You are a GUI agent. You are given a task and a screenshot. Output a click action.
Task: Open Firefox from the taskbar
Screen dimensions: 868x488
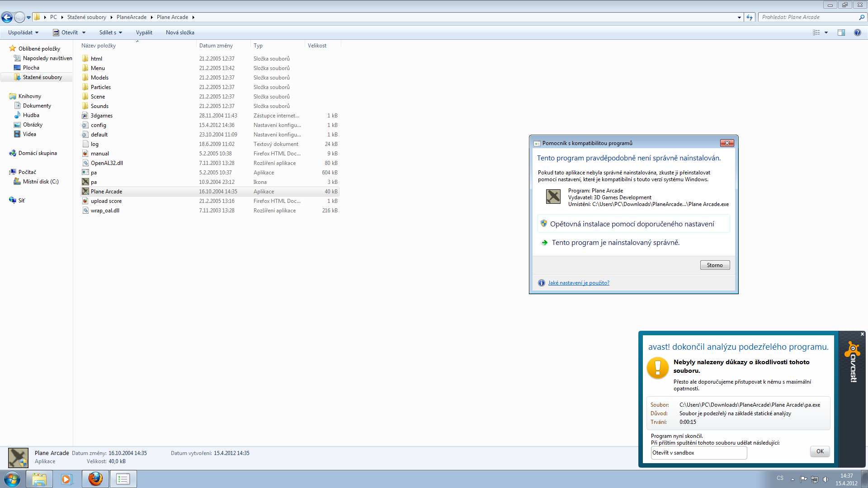coord(95,479)
